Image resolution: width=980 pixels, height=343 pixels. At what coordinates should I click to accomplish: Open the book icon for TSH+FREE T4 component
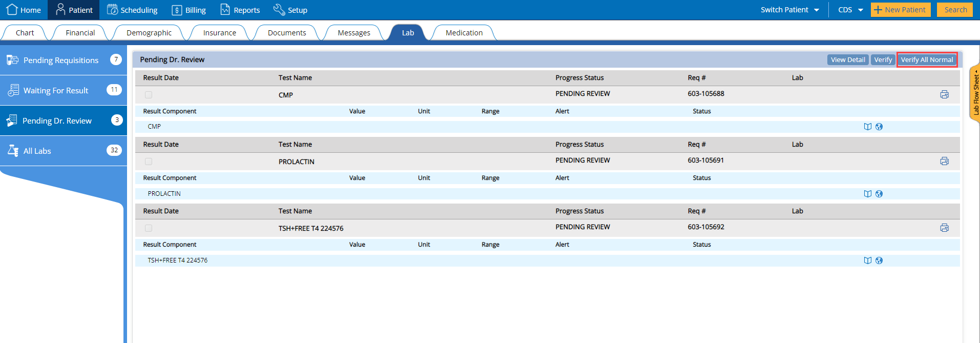(x=867, y=260)
